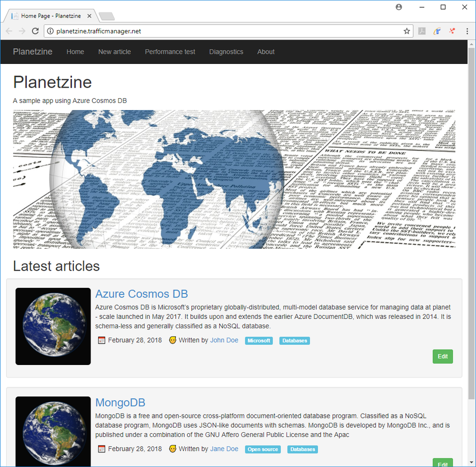This screenshot has width=476, height=467.
Task: Open Diagnostics in the navbar
Action: [226, 52]
